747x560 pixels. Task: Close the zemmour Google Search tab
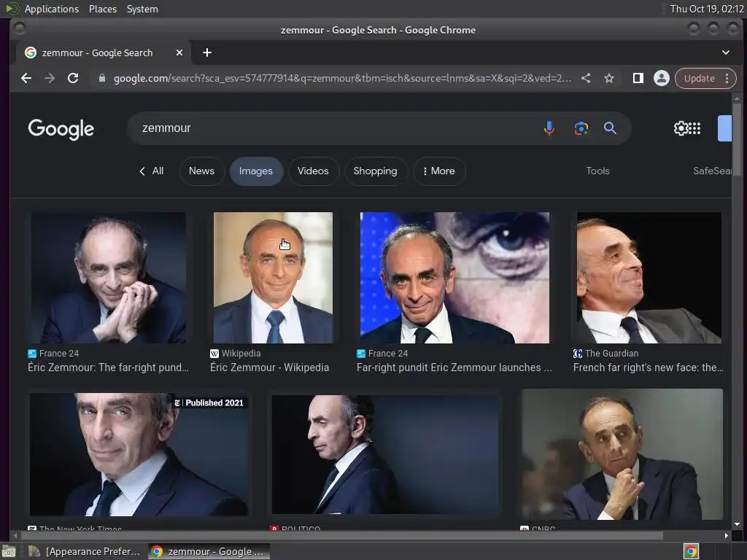pos(179,52)
